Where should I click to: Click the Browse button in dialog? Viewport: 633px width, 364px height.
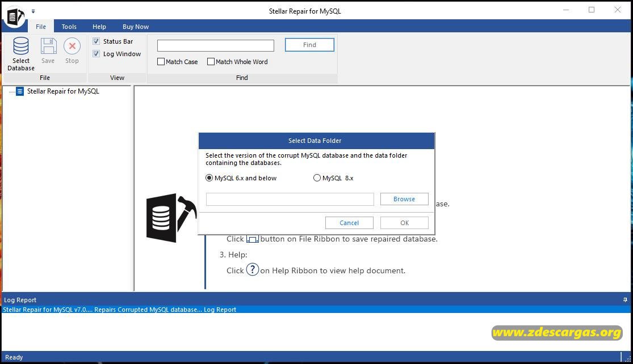pyautogui.click(x=404, y=199)
